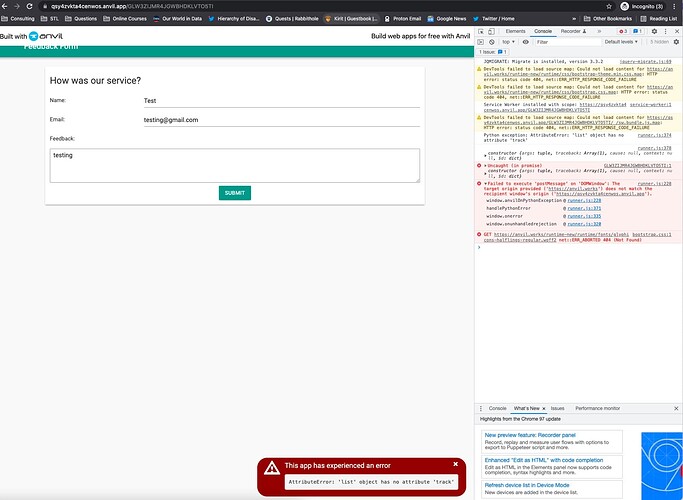Open the Hierarchy of Disa... bookmark
The height and width of the screenshot is (500, 683).
pos(234,19)
